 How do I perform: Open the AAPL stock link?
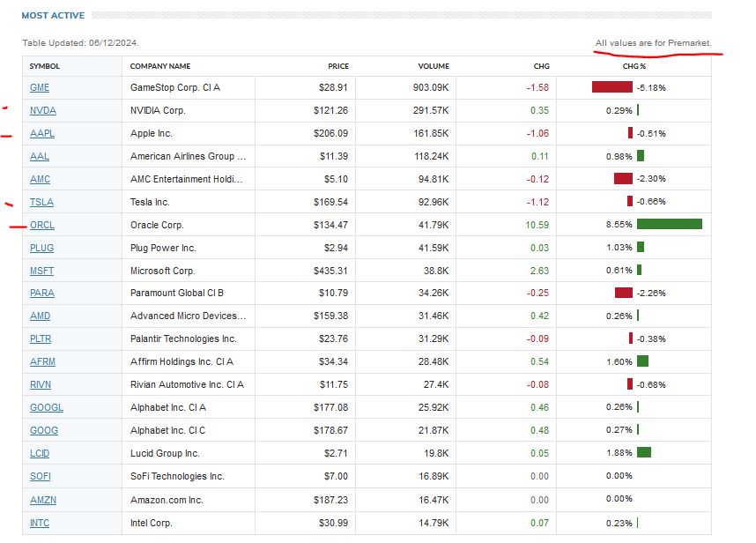41,133
